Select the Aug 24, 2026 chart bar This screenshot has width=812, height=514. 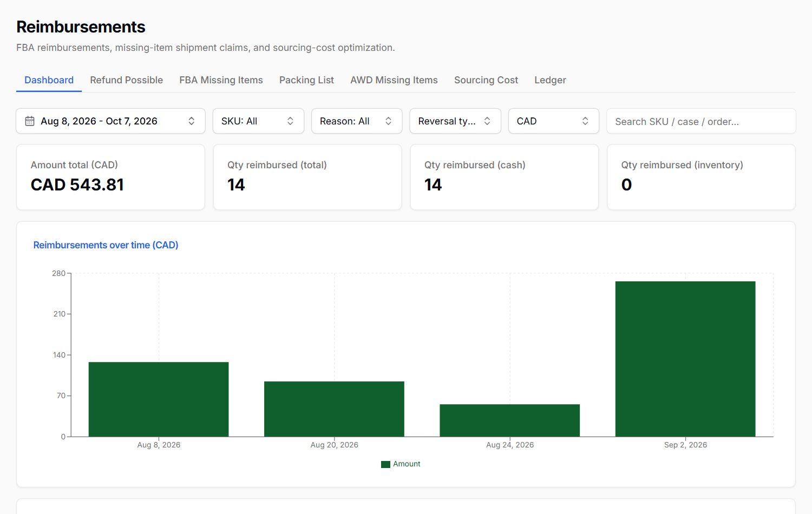[509, 420]
